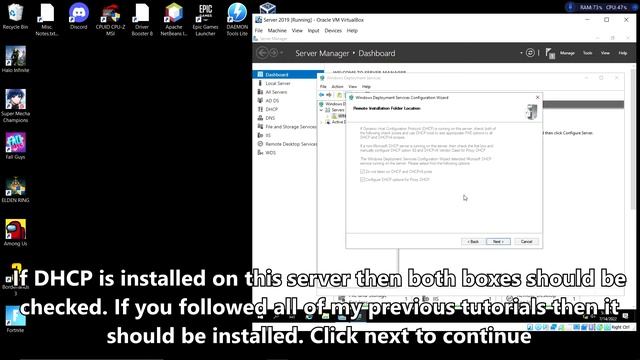The height and width of the screenshot is (360, 640).
Task: Toggle 'Configure DHCP options for Proxy DHCP' checkbox
Action: tap(362, 179)
